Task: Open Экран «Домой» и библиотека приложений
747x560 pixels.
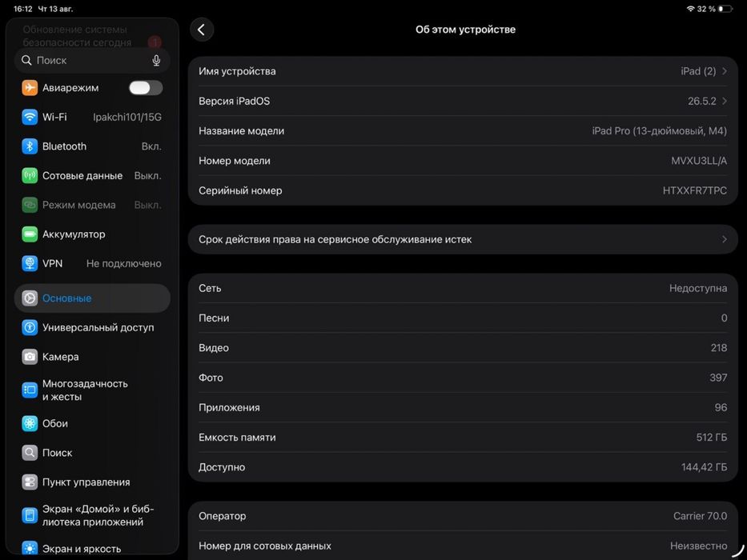Action: pyautogui.click(x=98, y=515)
